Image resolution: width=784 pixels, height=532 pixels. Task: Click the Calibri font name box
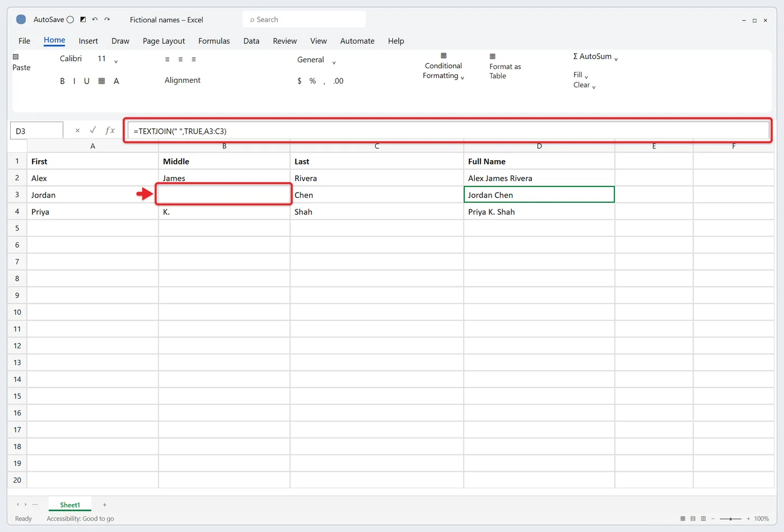[x=71, y=59]
